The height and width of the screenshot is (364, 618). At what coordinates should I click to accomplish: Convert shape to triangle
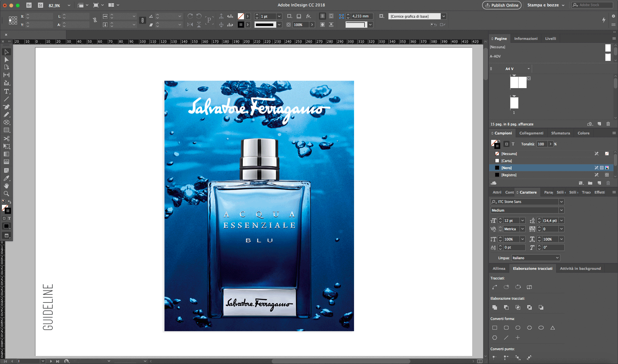coord(553,328)
